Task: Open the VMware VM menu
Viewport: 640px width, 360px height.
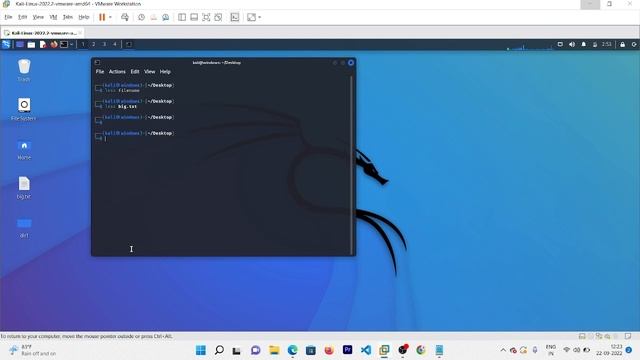Action: [x=53, y=17]
